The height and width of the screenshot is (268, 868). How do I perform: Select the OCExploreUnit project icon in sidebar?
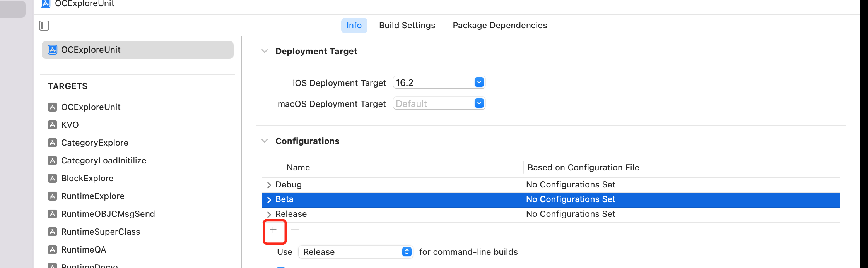coord(53,50)
